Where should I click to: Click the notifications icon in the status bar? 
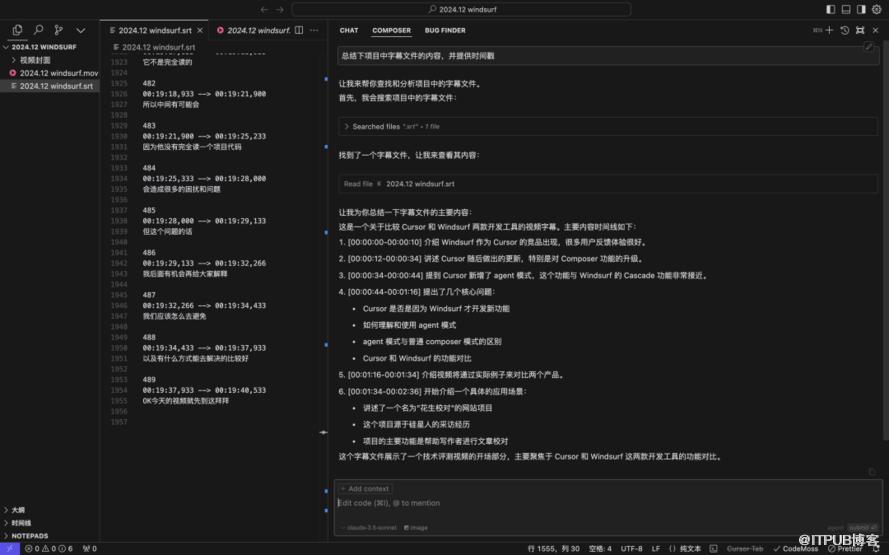(875, 548)
